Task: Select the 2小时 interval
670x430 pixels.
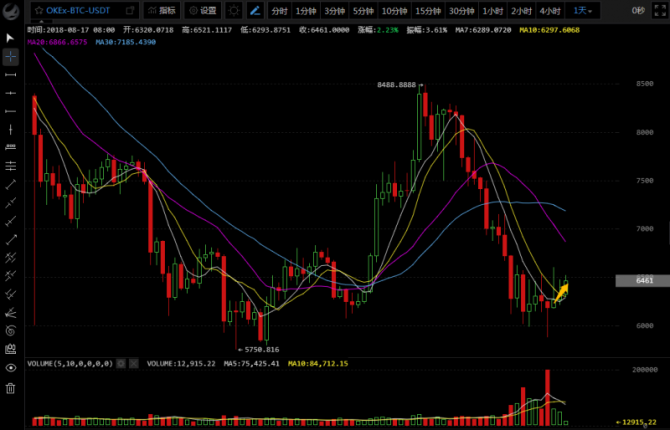Action: (x=521, y=11)
